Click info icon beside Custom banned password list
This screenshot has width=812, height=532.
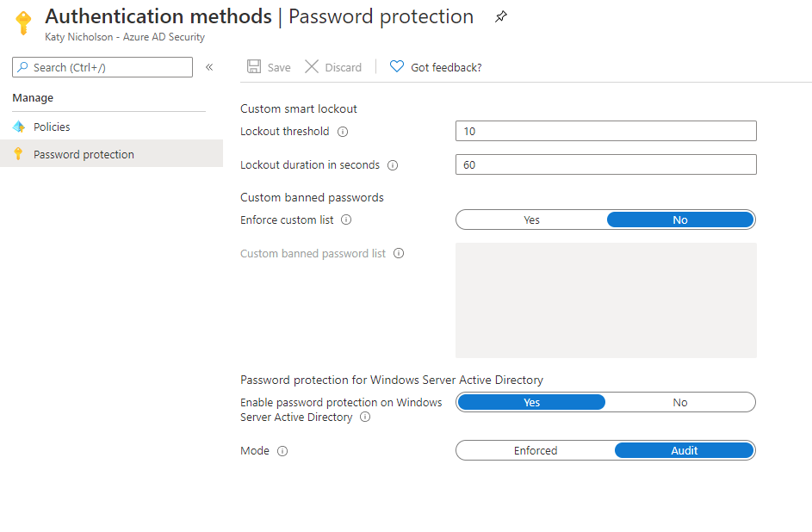click(399, 253)
